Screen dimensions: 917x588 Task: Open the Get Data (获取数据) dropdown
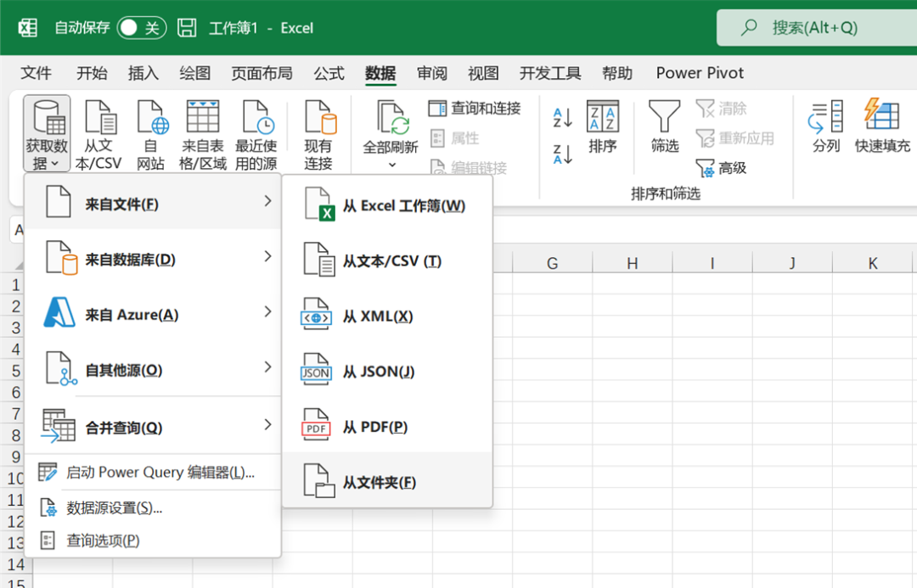point(47,134)
